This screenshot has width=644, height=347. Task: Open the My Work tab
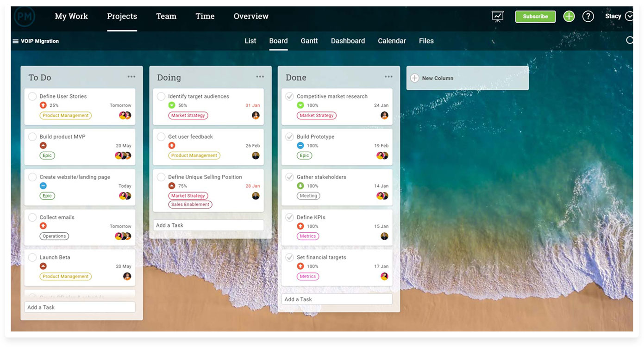[71, 16]
